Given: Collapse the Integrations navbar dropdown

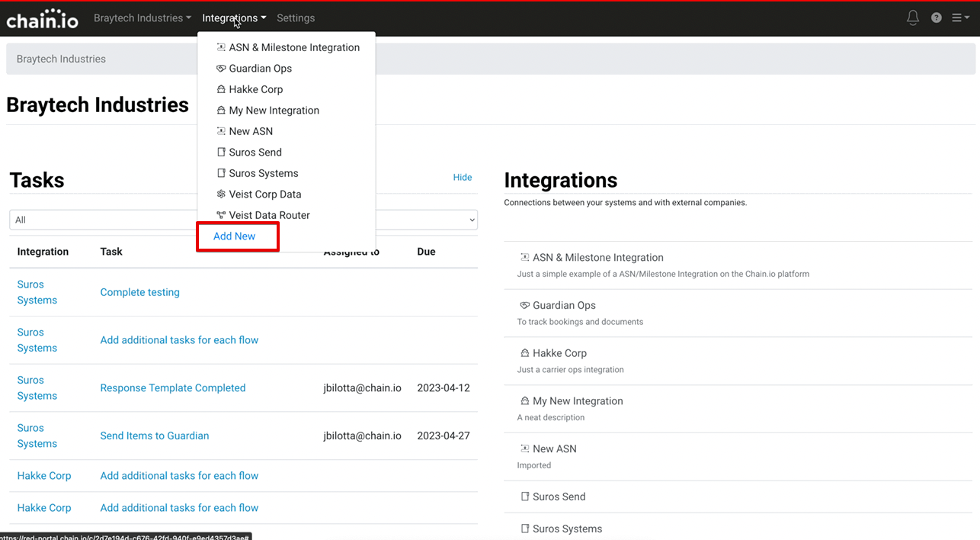Looking at the screenshot, I should (234, 18).
